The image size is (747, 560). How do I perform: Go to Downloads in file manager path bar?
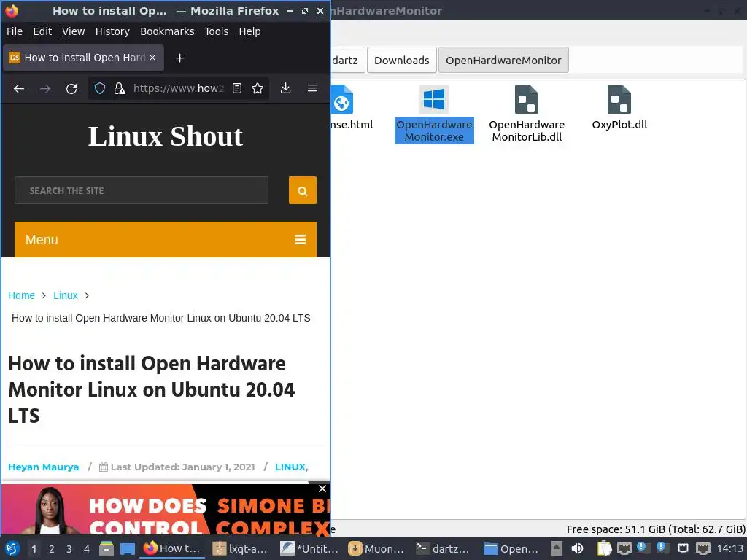coord(402,61)
